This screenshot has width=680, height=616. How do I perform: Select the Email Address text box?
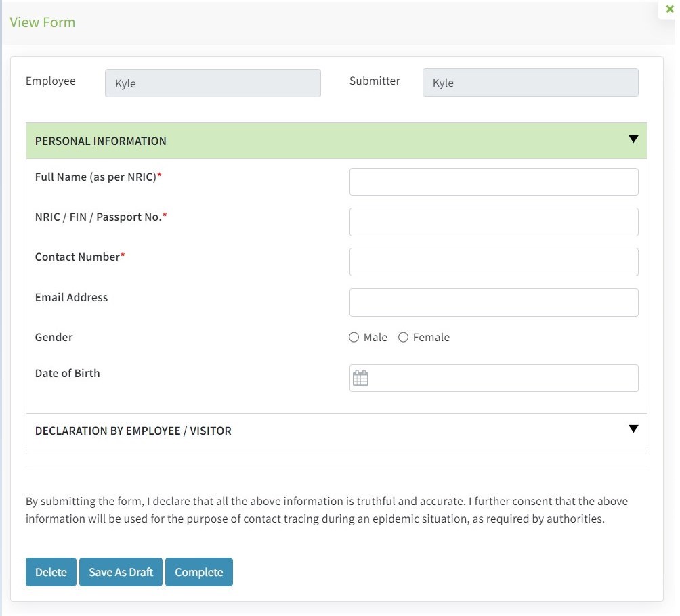click(494, 303)
